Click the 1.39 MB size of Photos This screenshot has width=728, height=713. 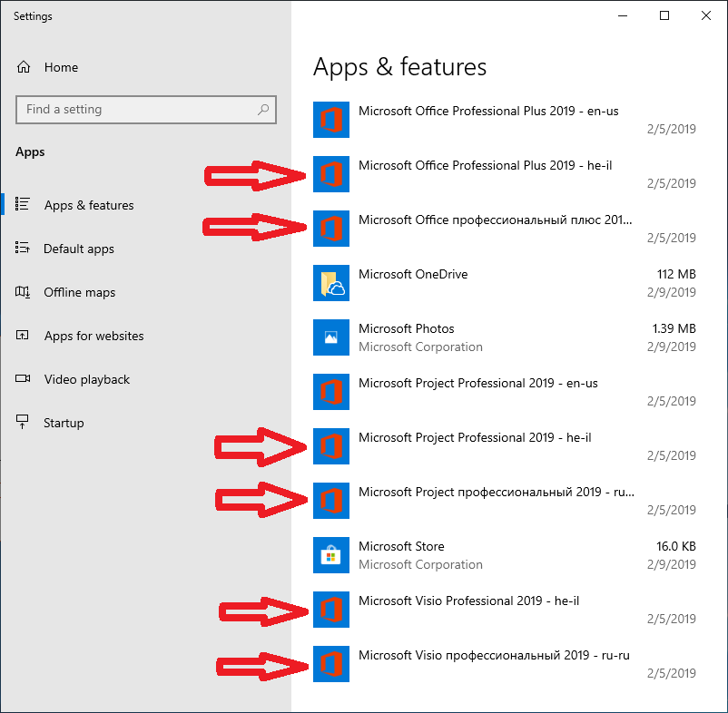pyautogui.click(x=674, y=328)
